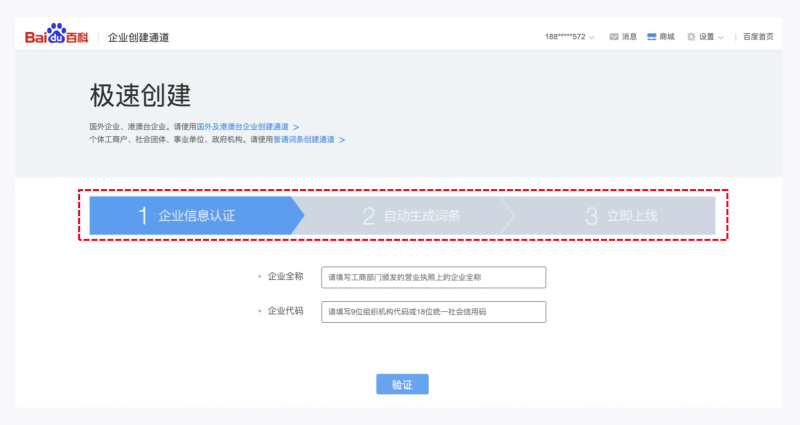
Task: Open the 商城 text link
Action: tap(667, 37)
